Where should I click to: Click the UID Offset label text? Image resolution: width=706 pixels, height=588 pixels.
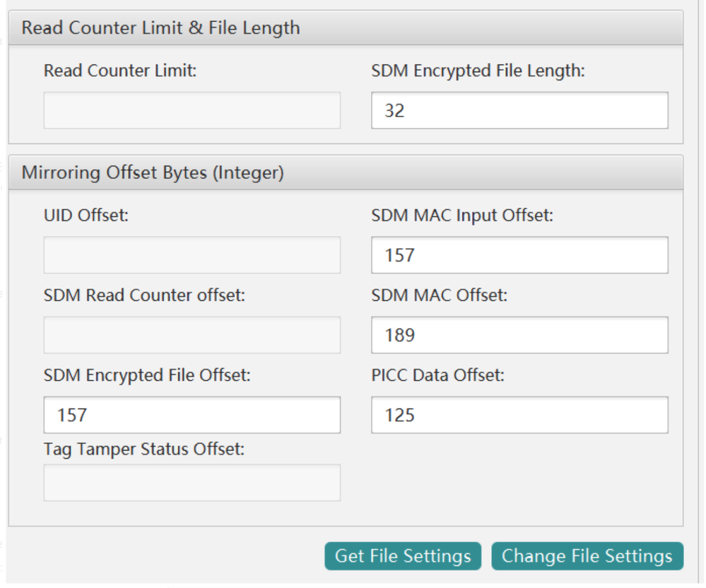pyautogui.click(x=86, y=216)
